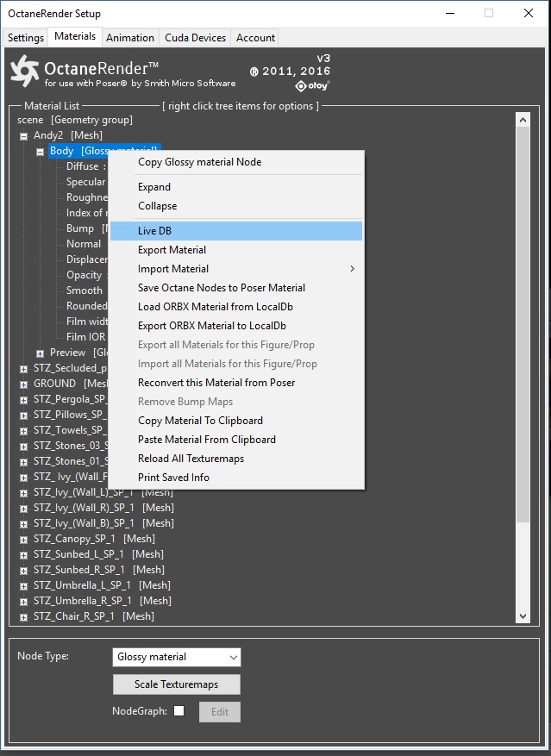The height and width of the screenshot is (756, 551).
Task: Toggle the NodeGraph checkbox
Action: coord(179,710)
